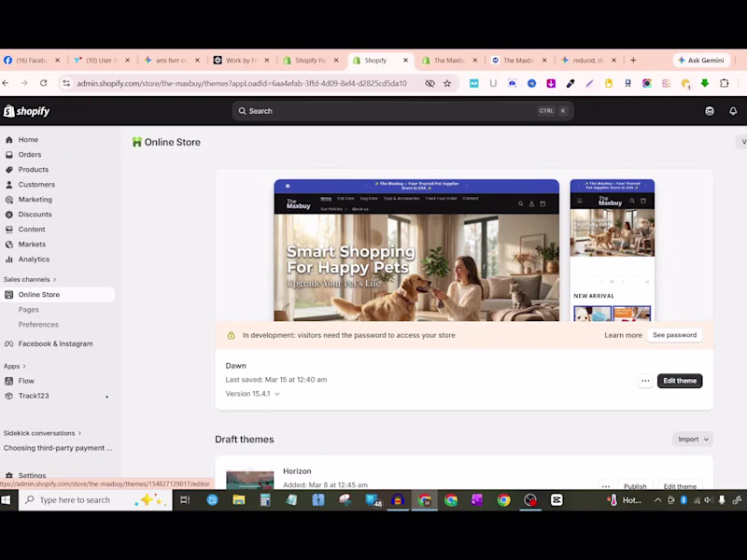Image resolution: width=747 pixels, height=560 pixels.
Task: Click the Horizon theme thumbnail
Action: 249,479
